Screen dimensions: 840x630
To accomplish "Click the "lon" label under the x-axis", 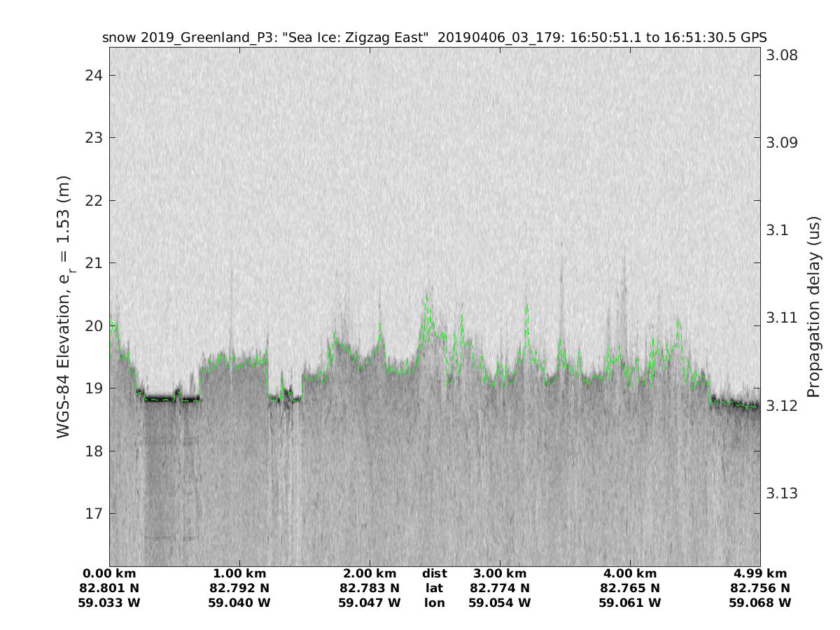I will 434,603.
